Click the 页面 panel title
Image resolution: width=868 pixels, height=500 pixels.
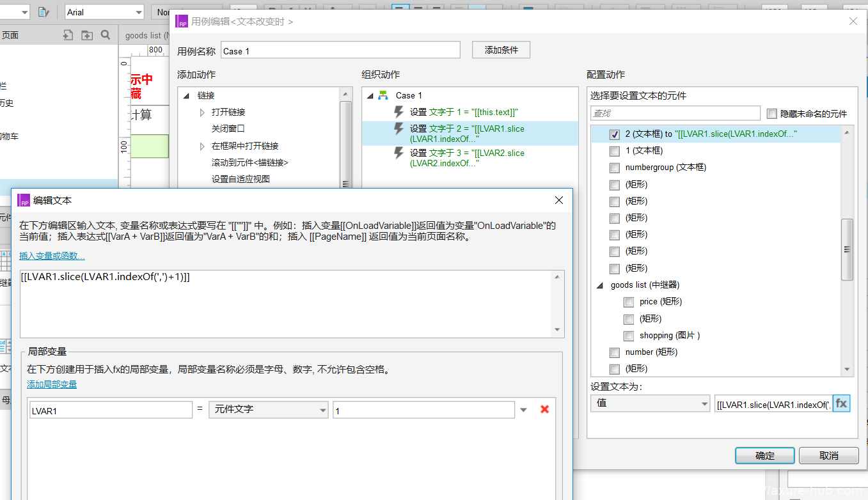tap(10, 35)
